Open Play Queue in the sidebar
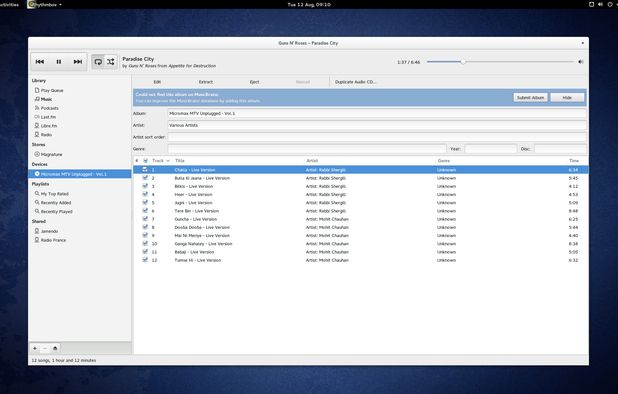This screenshot has width=618, height=394. (x=52, y=90)
